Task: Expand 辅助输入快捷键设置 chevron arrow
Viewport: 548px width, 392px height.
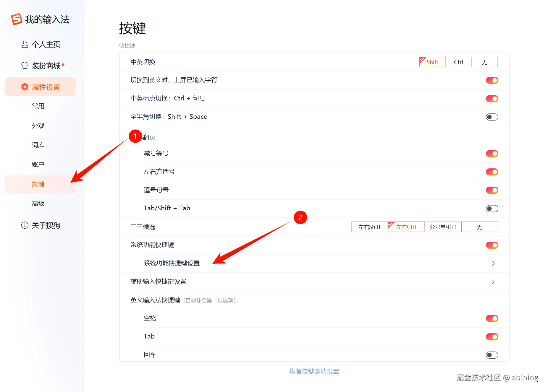Action: pyautogui.click(x=493, y=282)
